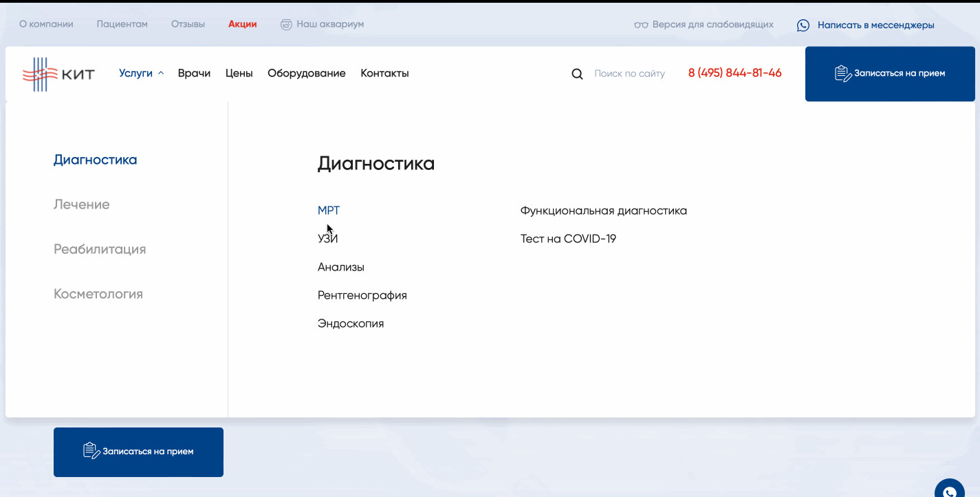Click Записаться на прием button below the menu
Image resolution: width=980 pixels, height=497 pixels.
(138, 452)
